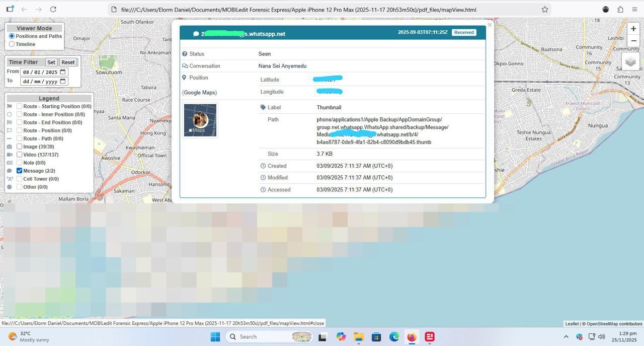Close the message details popup

[490, 25]
